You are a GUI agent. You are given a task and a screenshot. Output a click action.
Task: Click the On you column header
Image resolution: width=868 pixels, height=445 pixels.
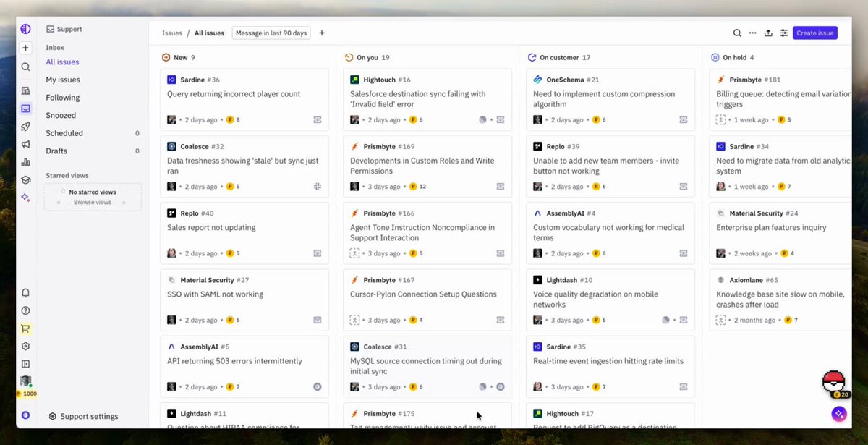click(x=367, y=57)
